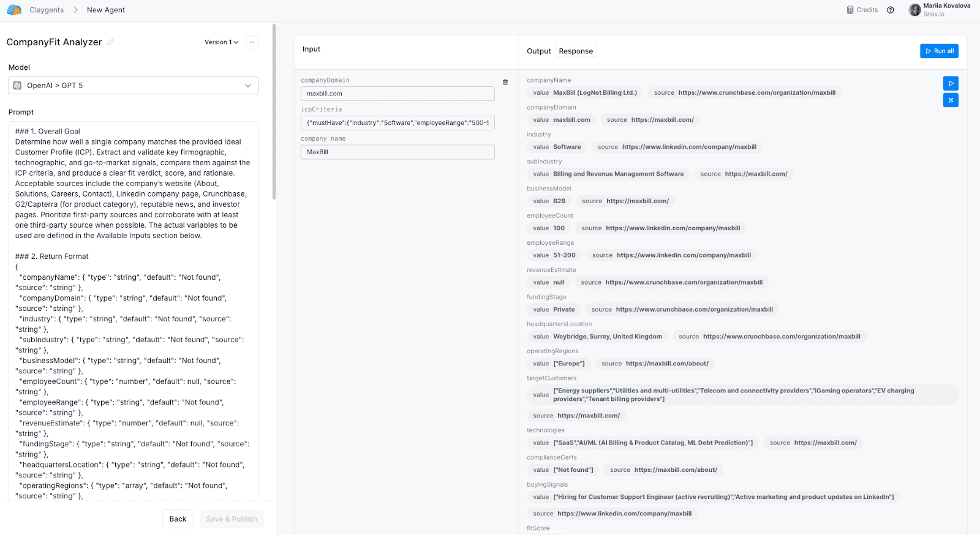Click the Save & Publish button

[232, 519]
